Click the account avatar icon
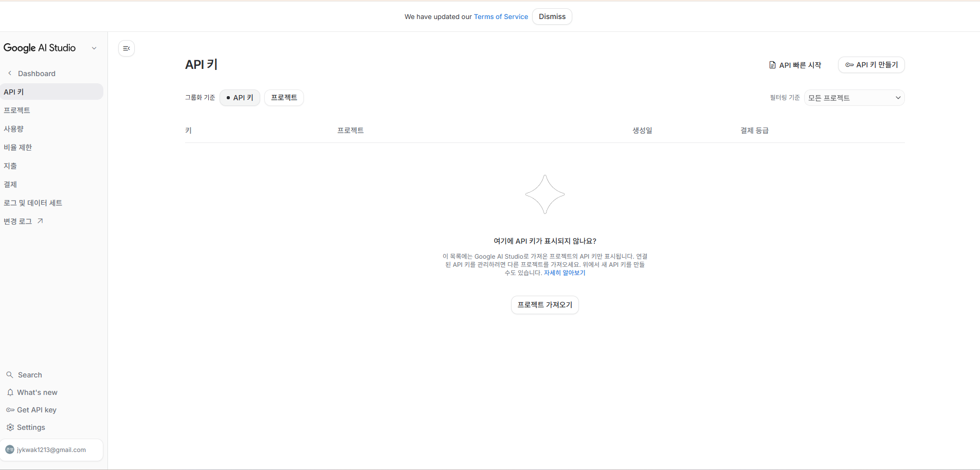 (x=10, y=449)
